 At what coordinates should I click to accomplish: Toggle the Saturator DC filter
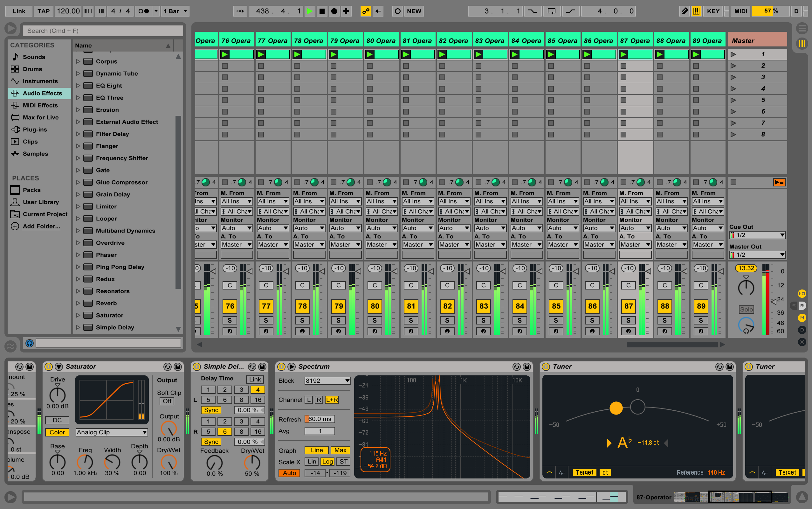57,420
